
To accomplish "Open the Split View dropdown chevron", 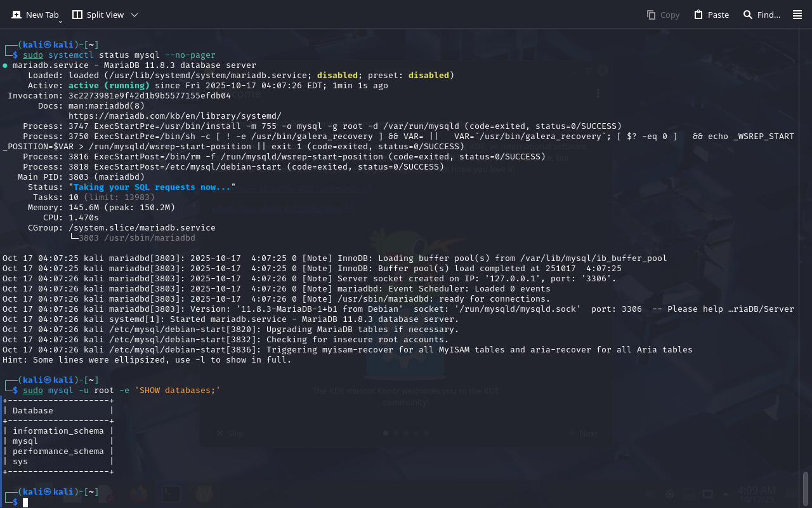I will (x=134, y=15).
